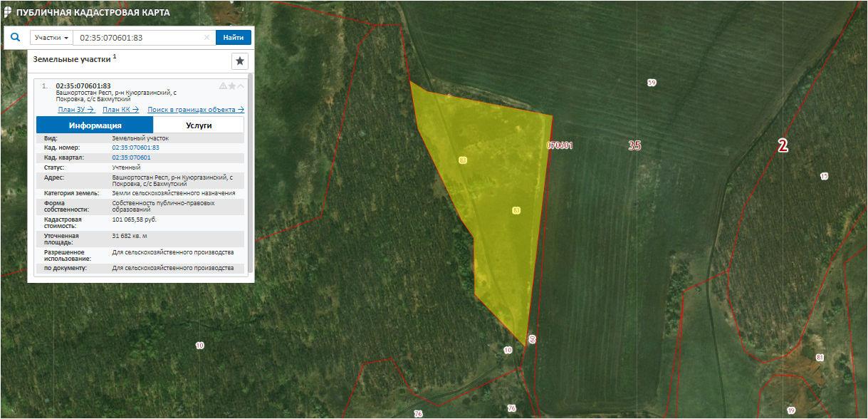Click Поиск в границах объекта link
The image size is (868, 419).
[x=196, y=110]
